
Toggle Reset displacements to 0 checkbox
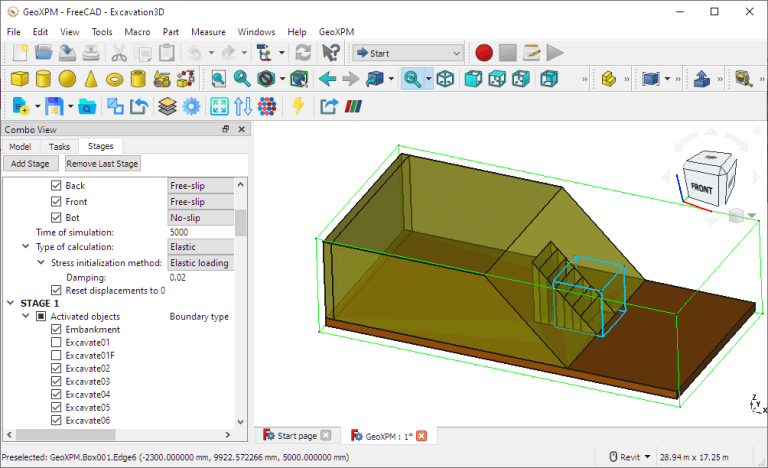click(x=57, y=290)
